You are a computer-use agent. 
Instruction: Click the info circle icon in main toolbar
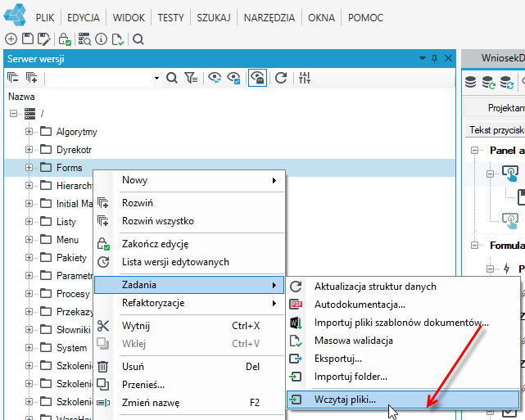(101, 39)
